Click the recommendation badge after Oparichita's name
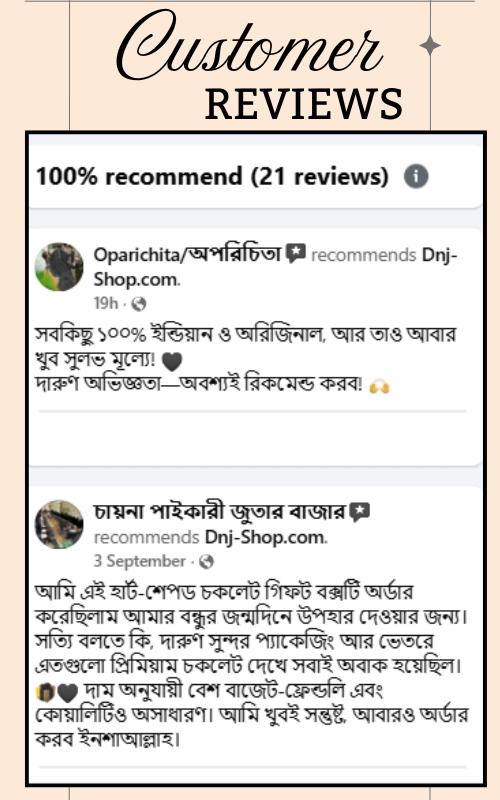Screen dimensions: 500x800 point(295,253)
